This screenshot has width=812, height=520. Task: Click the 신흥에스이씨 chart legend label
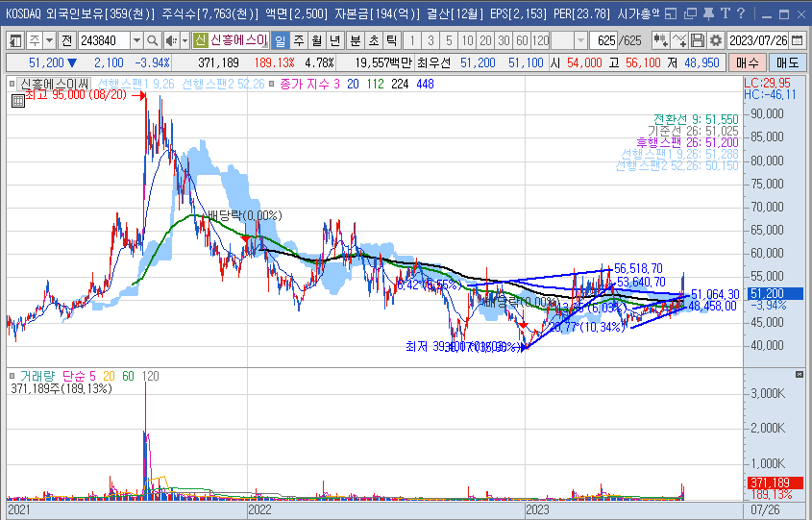point(54,84)
